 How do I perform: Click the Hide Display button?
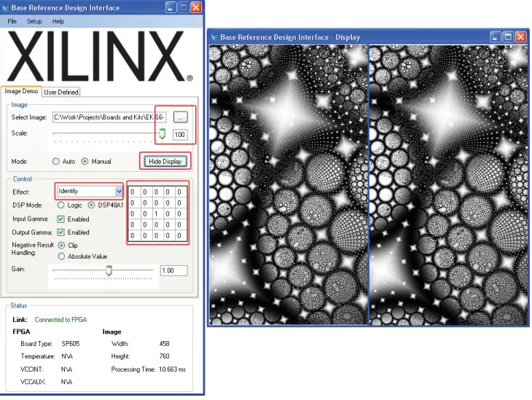[165, 162]
